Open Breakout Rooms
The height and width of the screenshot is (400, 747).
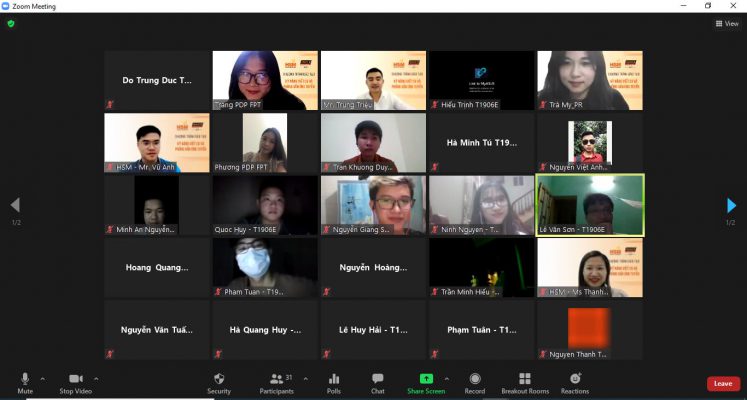(x=525, y=382)
